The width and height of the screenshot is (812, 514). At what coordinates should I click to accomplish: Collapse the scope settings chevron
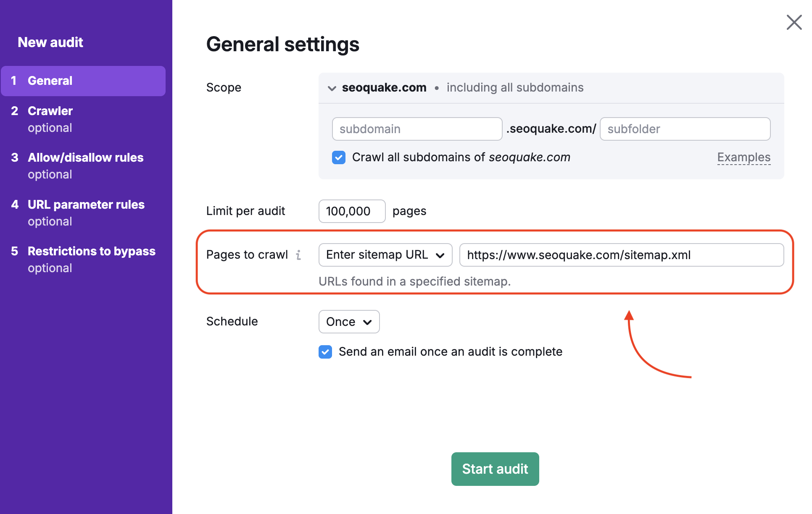(x=332, y=88)
